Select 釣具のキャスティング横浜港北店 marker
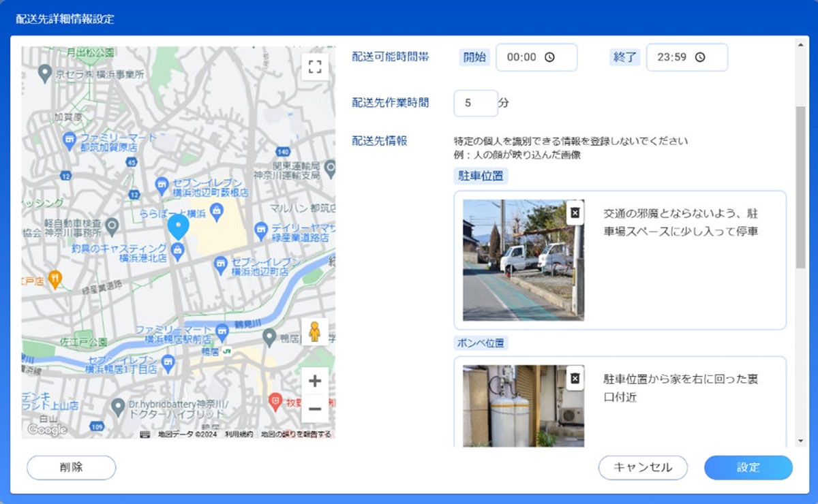The image size is (818, 504). [178, 253]
